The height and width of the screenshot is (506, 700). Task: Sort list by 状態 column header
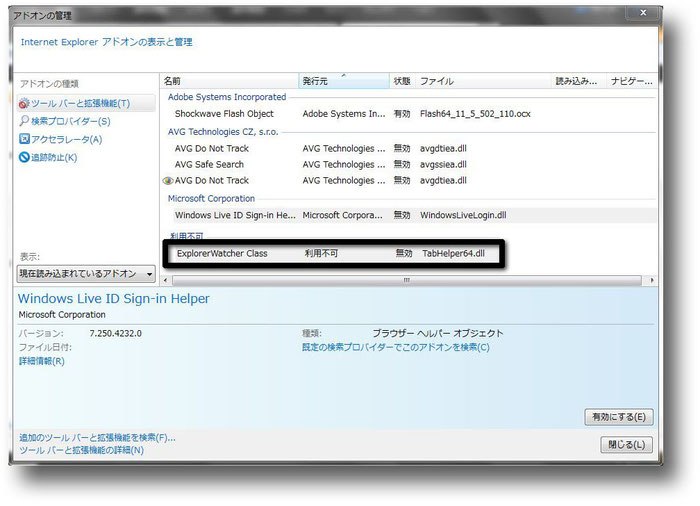(402, 81)
